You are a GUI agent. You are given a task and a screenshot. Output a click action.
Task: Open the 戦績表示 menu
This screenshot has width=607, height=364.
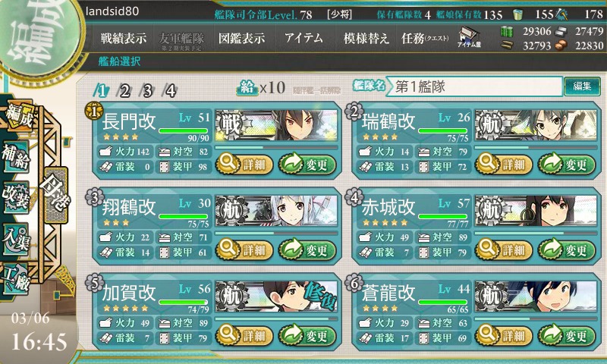point(124,38)
